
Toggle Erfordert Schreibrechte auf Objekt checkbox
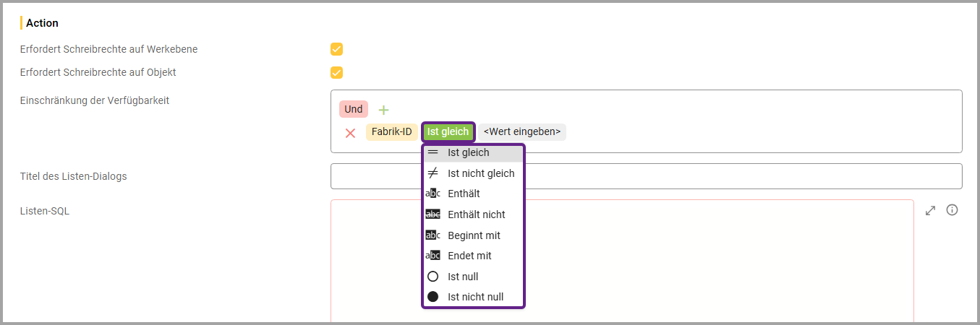click(336, 72)
